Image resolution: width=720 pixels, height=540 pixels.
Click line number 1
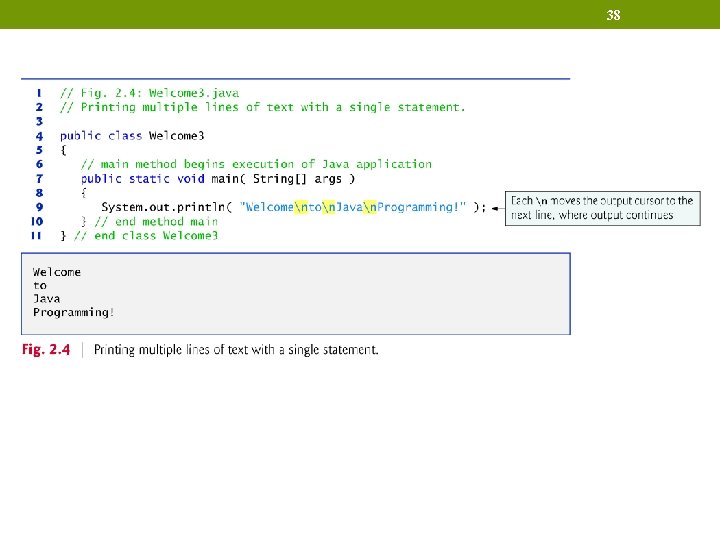(39, 93)
